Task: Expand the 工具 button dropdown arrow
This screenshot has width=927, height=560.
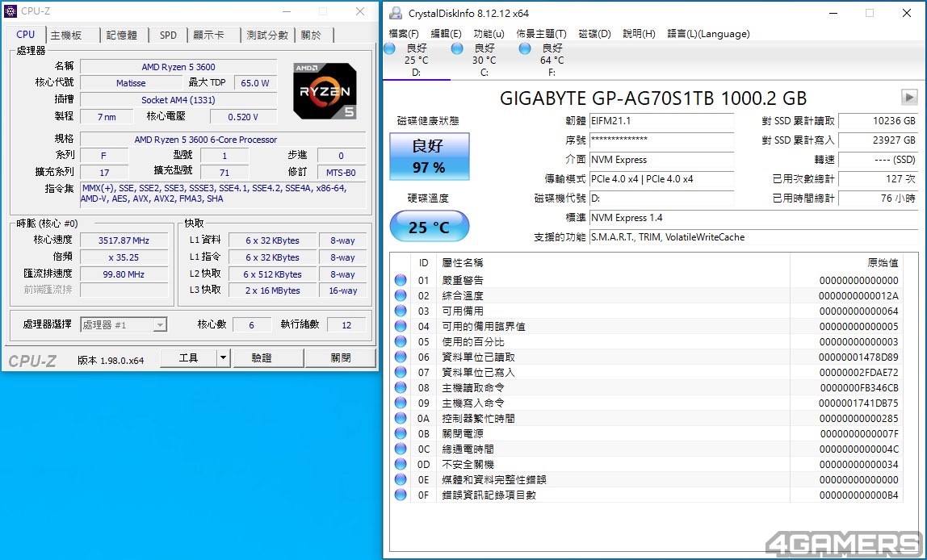Action: tap(223, 358)
